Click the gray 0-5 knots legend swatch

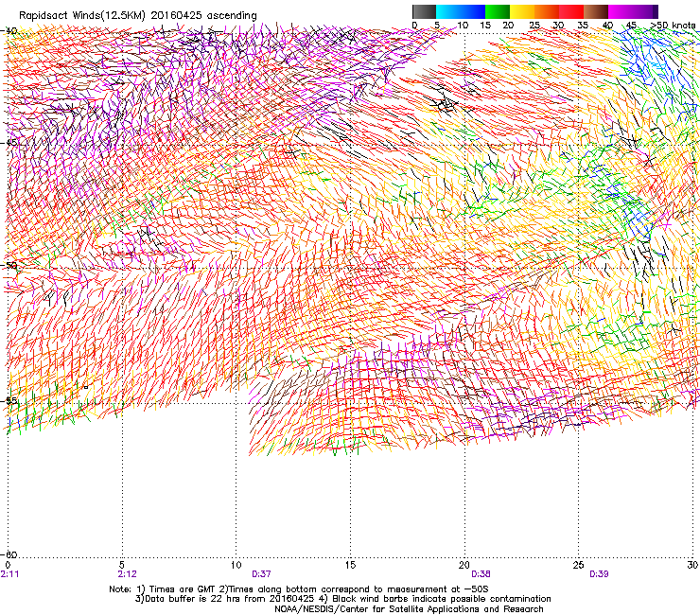[424, 11]
